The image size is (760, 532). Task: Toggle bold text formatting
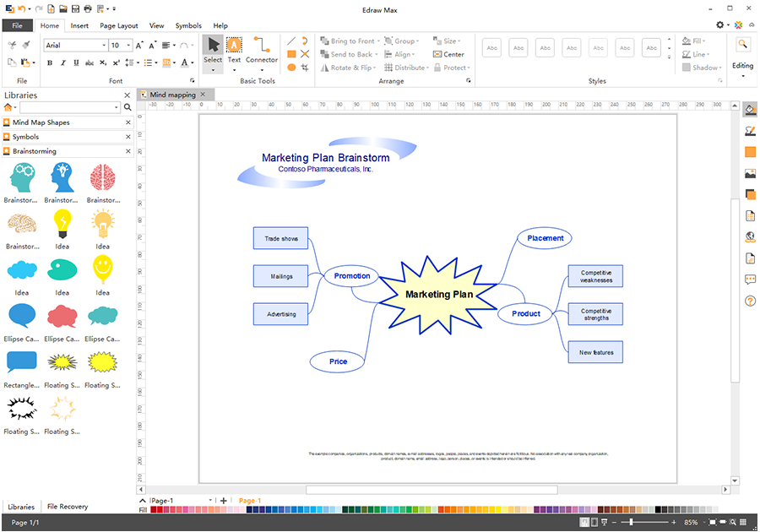pyautogui.click(x=50, y=62)
